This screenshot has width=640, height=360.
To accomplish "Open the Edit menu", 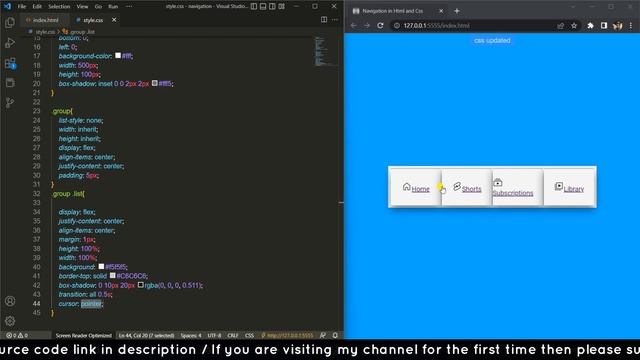I will pos(37,7).
